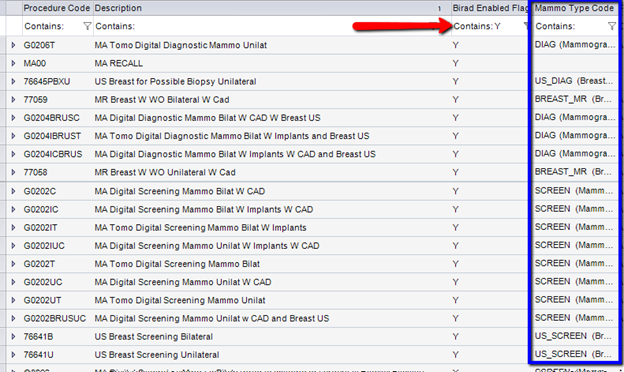This screenshot has height=372, width=624.
Task: Expand row G0202BRUSUC
Action: (13, 318)
